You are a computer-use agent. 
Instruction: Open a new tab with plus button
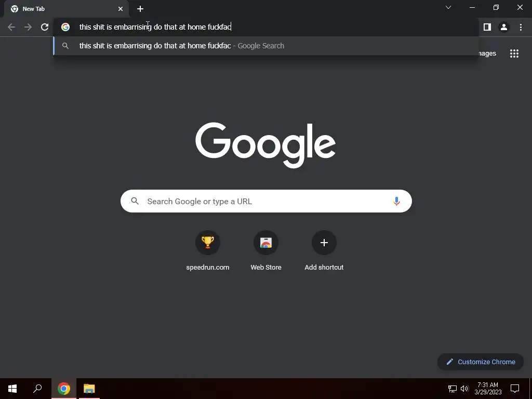pos(140,9)
